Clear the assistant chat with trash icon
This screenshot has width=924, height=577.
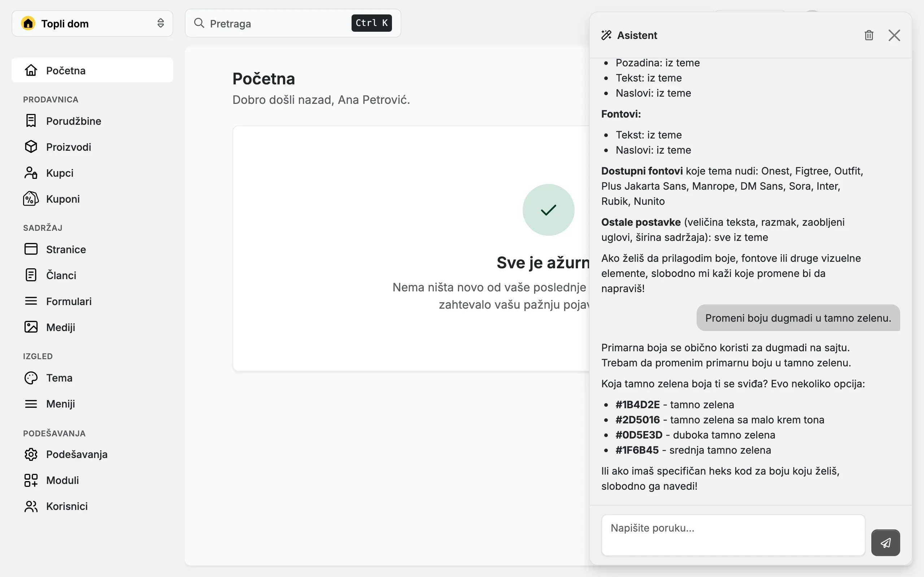coord(869,35)
